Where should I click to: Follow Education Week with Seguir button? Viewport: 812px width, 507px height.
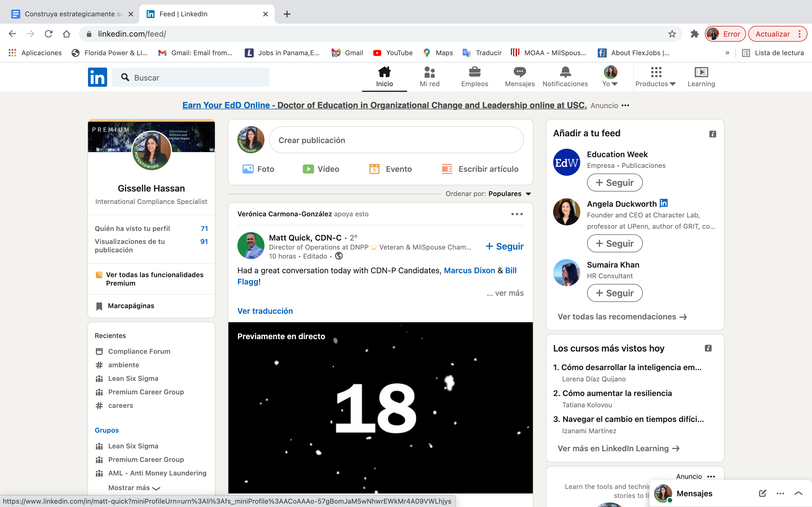tap(614, 183)
